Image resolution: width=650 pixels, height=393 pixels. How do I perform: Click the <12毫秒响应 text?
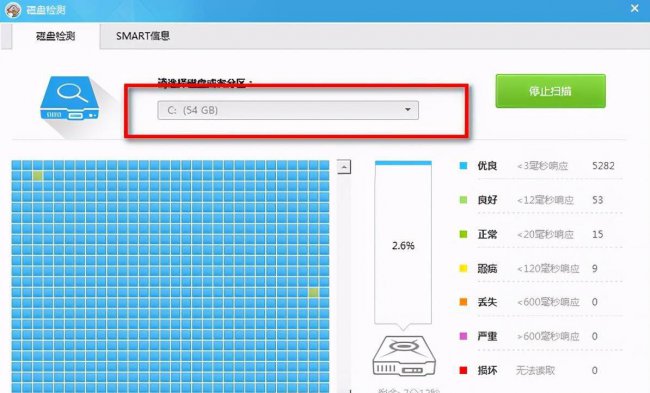545,200
